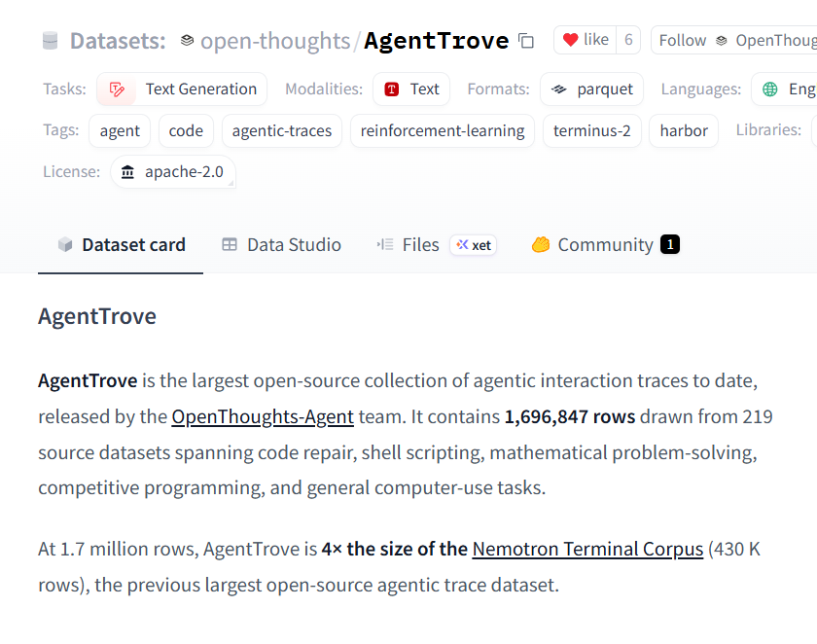Select the parquet format tag
The height and width of the screenshot is (644, 817).
(592, 89)
